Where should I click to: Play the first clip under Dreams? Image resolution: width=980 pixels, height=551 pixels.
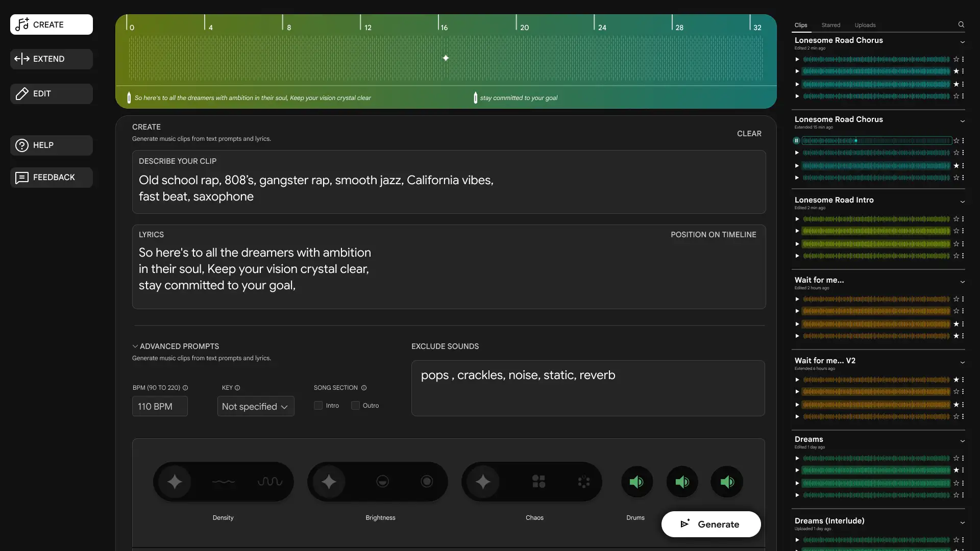[797, 459]
